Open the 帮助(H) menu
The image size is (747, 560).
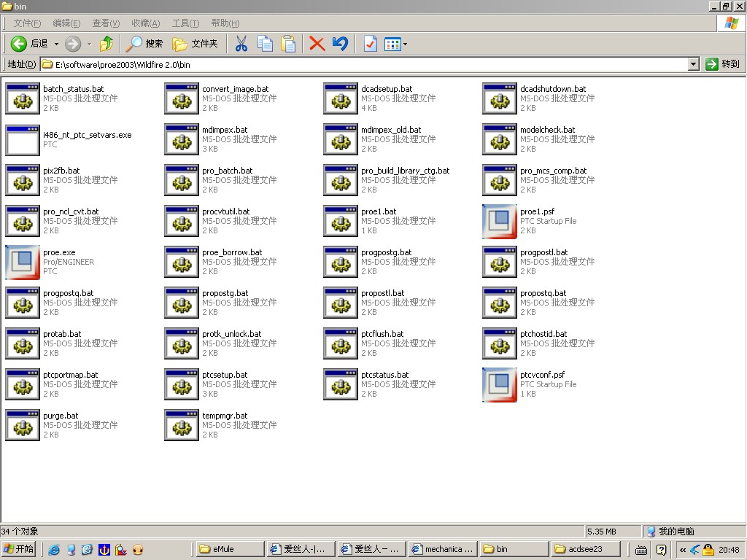225,23
